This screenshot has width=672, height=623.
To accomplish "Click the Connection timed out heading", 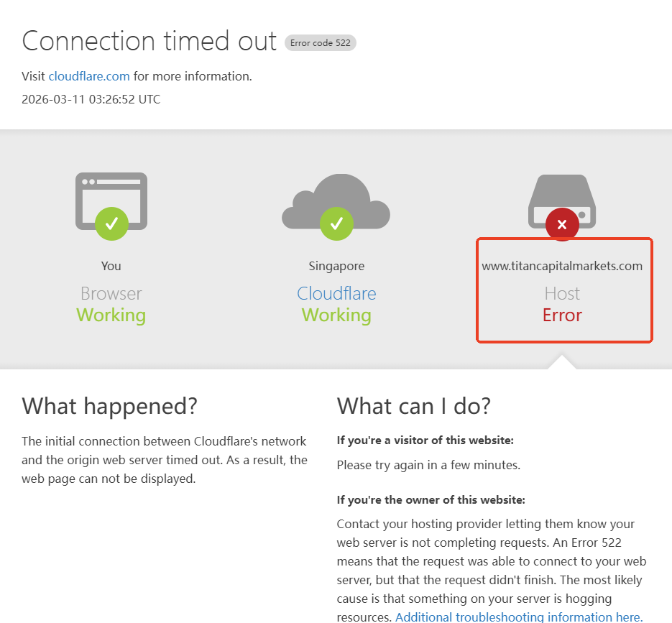I will [x=149, y=41].
